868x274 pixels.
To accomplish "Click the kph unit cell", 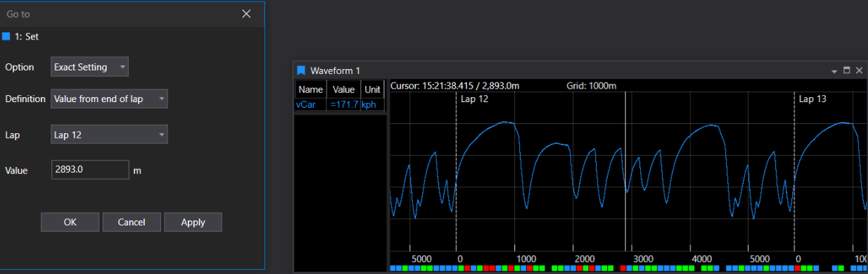I will click(372, 104).
